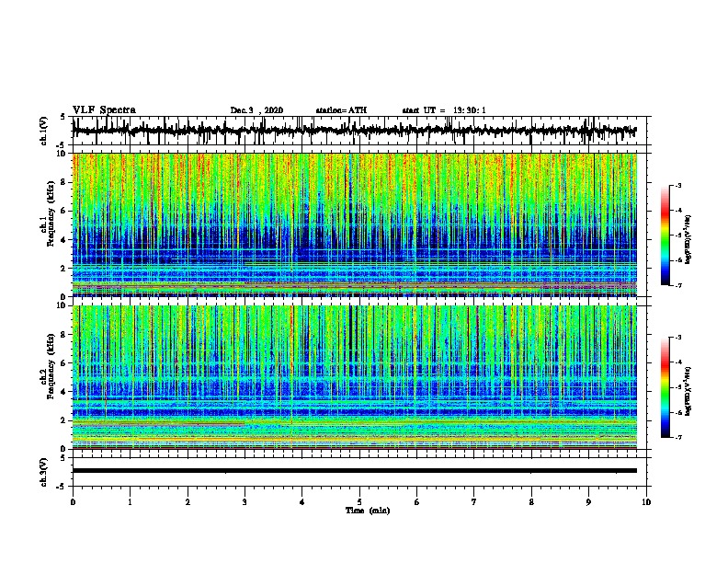
Task: Click the ch.3 flat black voltage trace
Action: 354,471
